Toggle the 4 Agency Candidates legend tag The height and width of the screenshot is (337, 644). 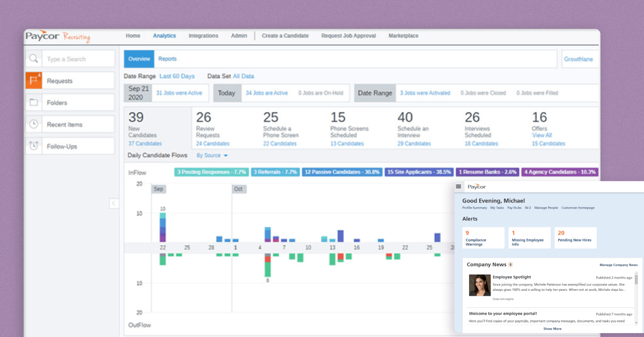coord(560,172)
